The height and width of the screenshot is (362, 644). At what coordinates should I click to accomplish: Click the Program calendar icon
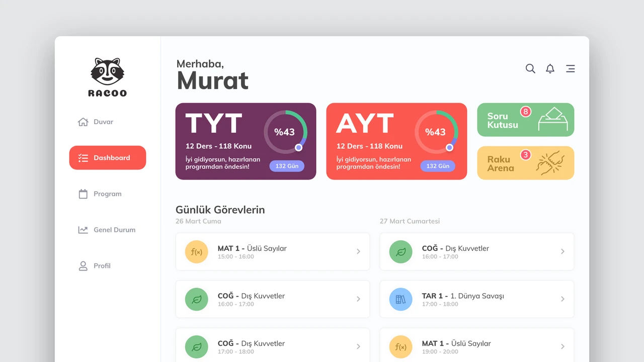pyautogui.click(x=83, y=194)
